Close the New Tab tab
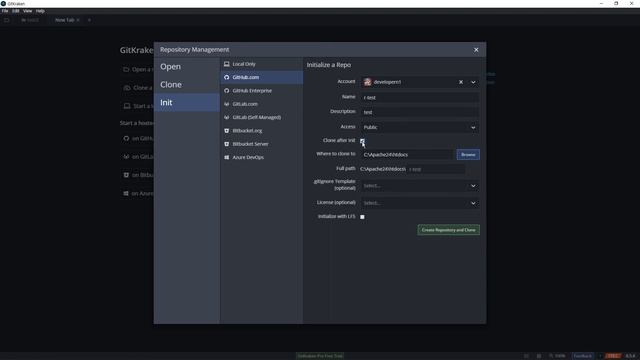Viewport: 640px width, 360px height. click(78, 20)
